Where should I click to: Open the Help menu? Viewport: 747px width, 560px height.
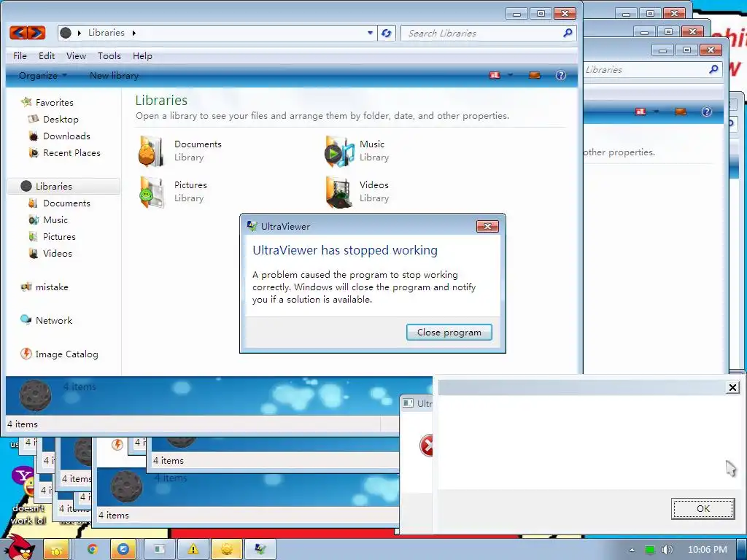(142, 55)
